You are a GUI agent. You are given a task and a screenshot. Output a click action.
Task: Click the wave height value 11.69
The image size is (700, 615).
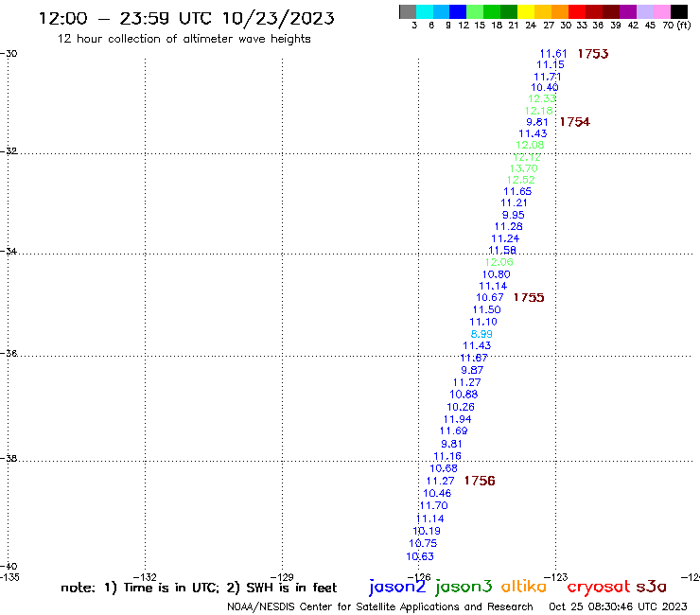[454, 431]
